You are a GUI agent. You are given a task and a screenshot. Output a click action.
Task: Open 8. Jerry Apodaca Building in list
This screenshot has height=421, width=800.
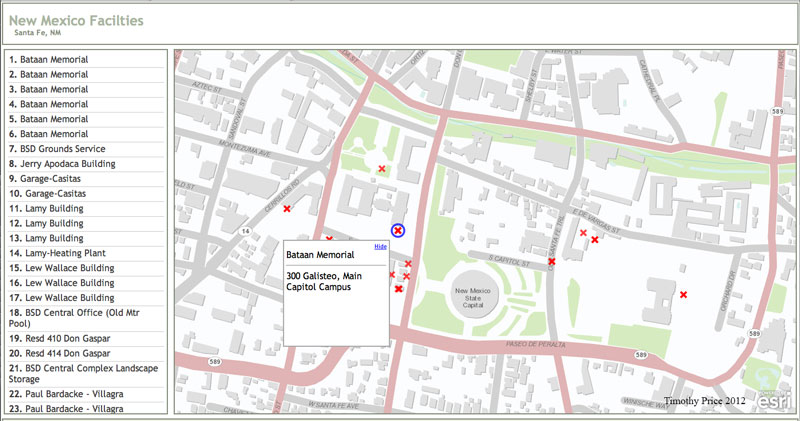click(x=68, y=164)
